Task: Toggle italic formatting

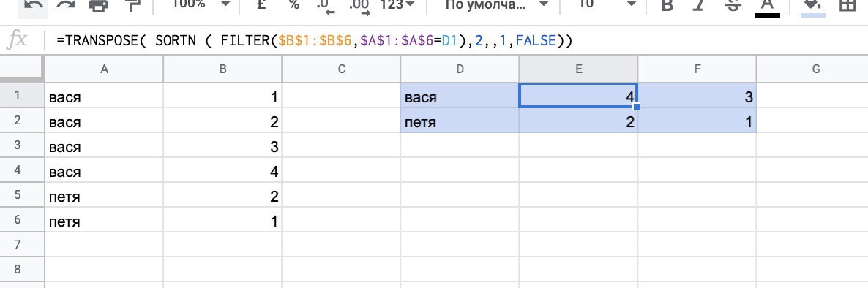Action: (700, 5)
